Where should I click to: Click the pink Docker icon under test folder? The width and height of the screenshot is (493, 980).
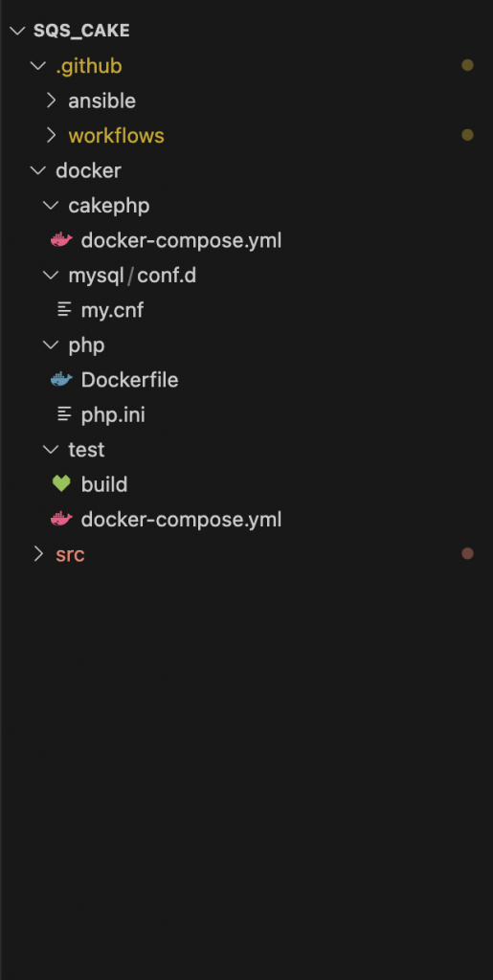tap(61, 519)
